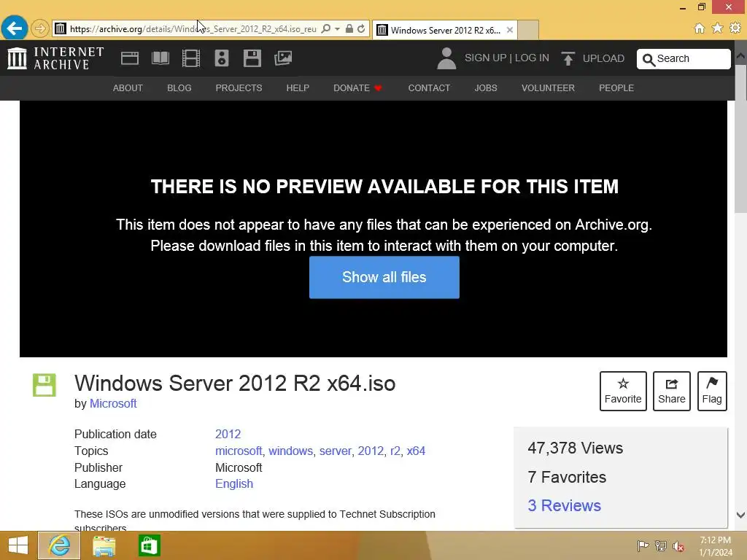Click the upload arrow icon
Screen dimensions: 747x560
pos(568,58)
